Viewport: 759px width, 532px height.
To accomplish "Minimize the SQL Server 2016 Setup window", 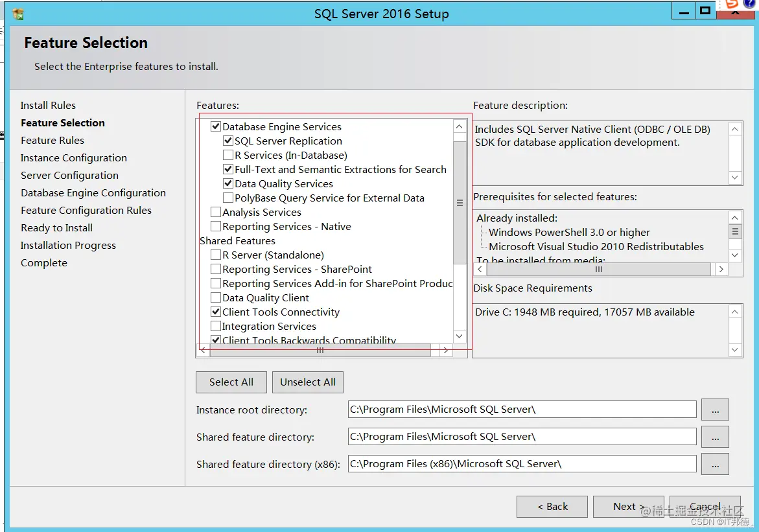I will tap(684, 12).
